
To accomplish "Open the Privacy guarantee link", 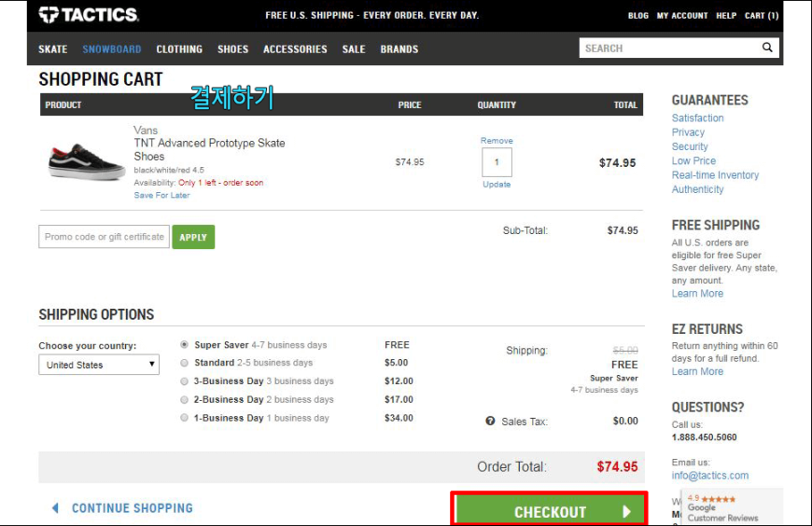I will pos(688,132).
